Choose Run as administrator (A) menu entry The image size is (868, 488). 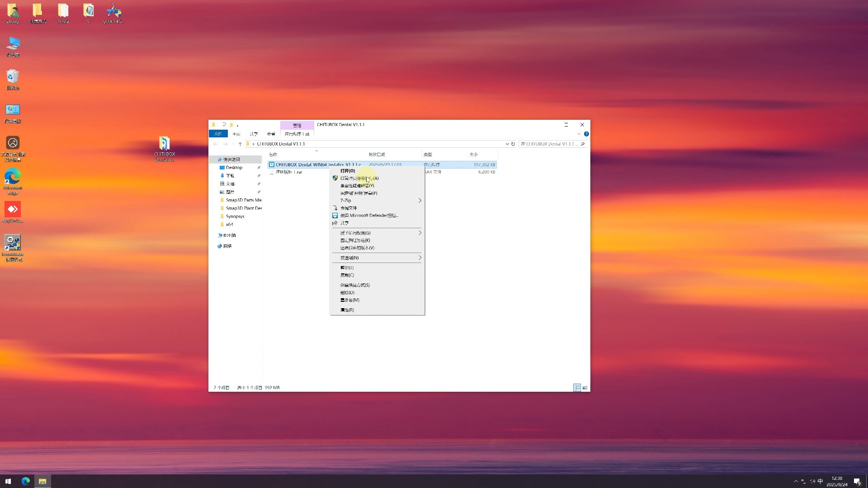tap(377, 178)
